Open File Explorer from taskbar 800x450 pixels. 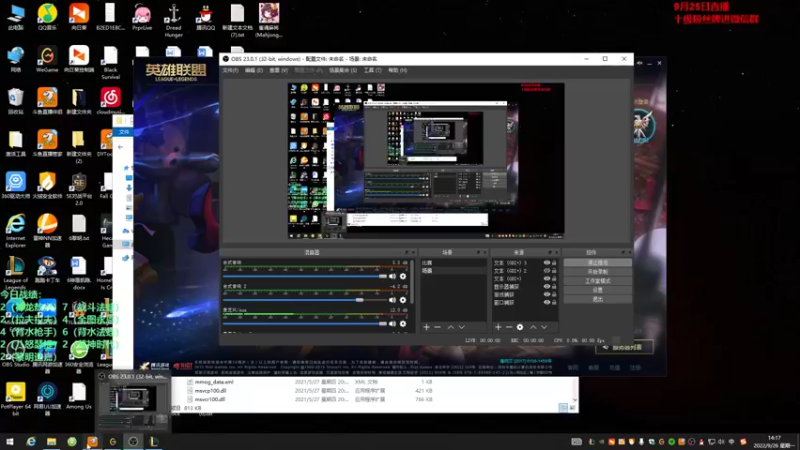click(52, 441)
